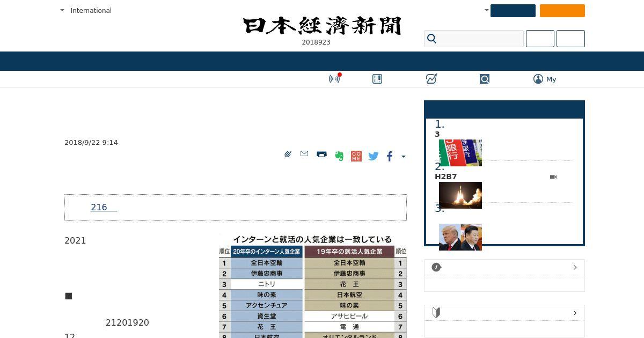Save the article to Evernote
This screenshot has height=338, width=644.
[x=339, y=156]
